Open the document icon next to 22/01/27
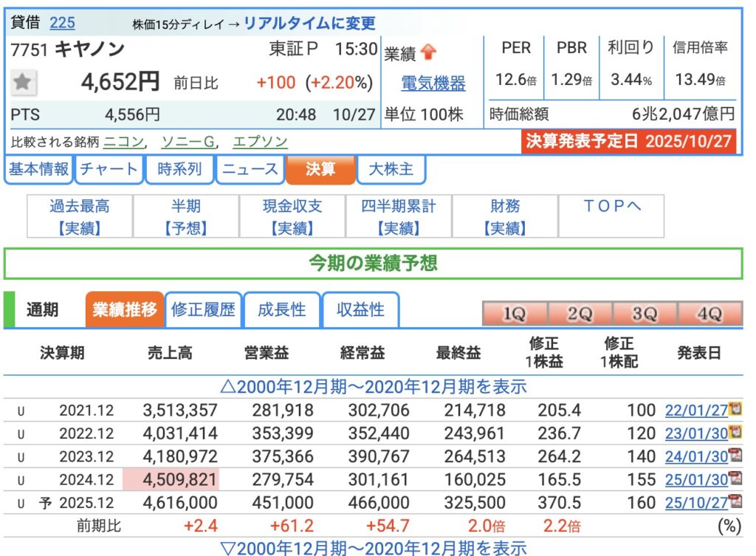 coord(735,409)
